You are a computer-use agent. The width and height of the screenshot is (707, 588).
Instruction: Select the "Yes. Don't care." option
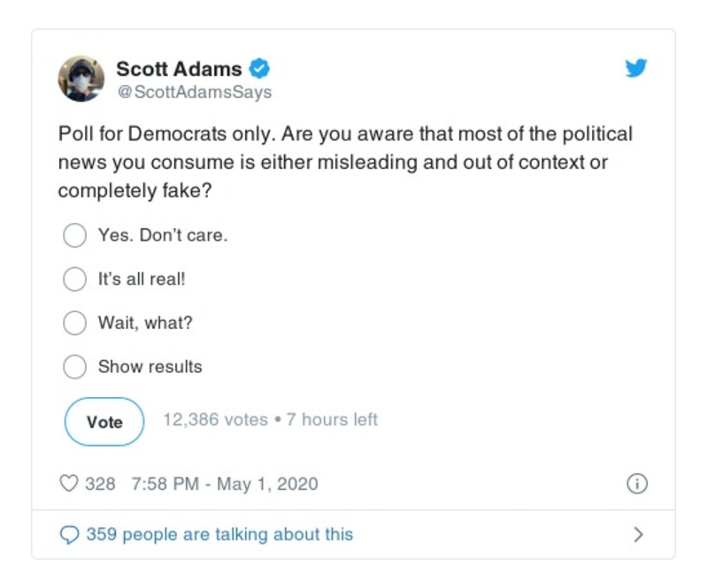pyautogui.click(x=74, y=235)
